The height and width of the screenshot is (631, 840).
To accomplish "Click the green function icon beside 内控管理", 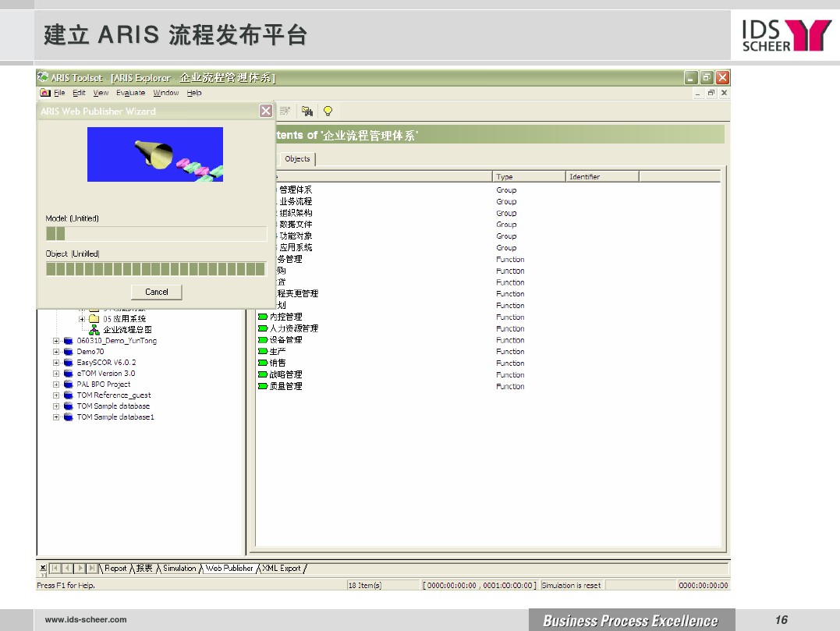I will pyautogui.click(x=263, y=317).
